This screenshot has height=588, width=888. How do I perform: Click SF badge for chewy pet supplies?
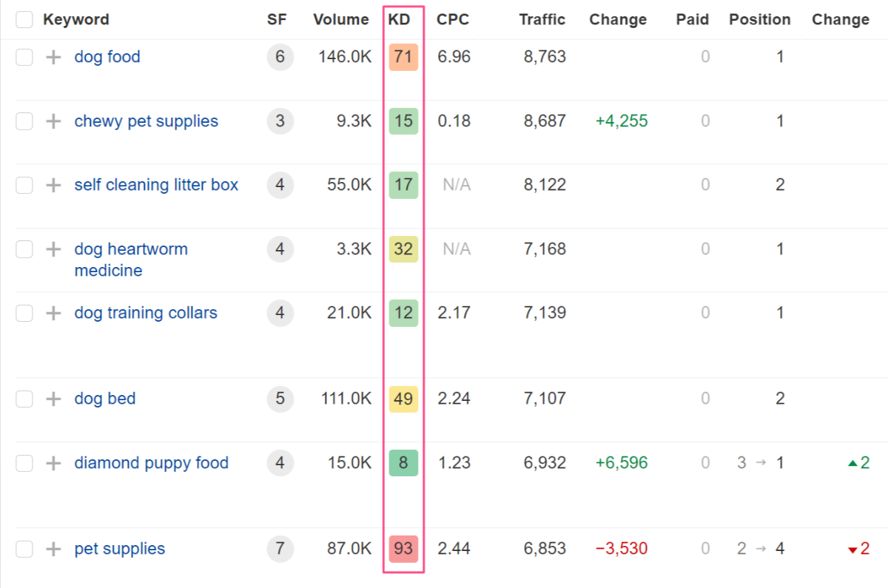pyautogui.click(x=280, y=121)
